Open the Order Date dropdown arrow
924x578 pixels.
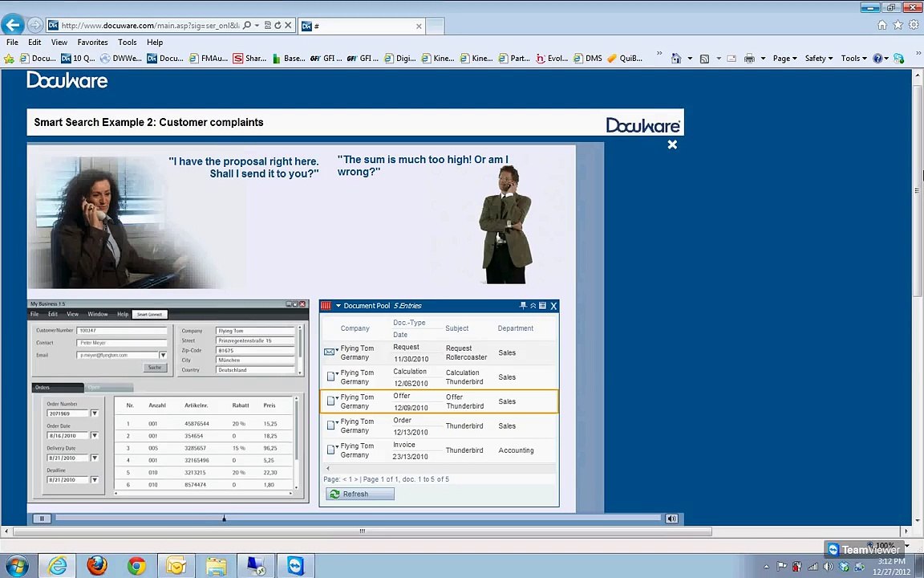click(95, 435)
